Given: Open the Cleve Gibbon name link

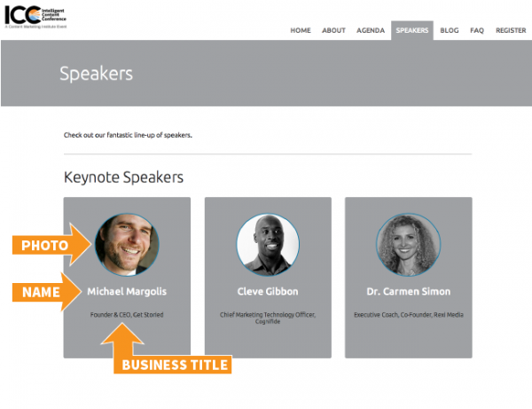Looking at the screenshot, I should [x=268, y=292].
